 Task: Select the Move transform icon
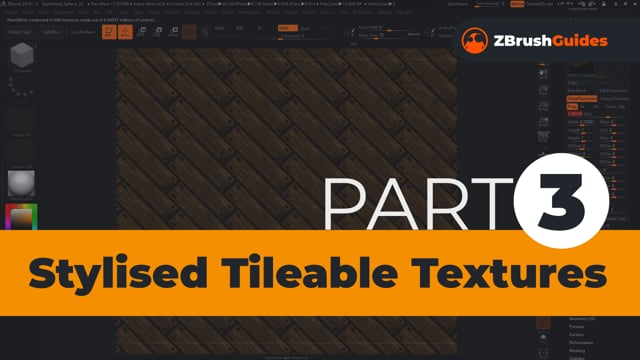pyautogui.click(x=142, y=32)
